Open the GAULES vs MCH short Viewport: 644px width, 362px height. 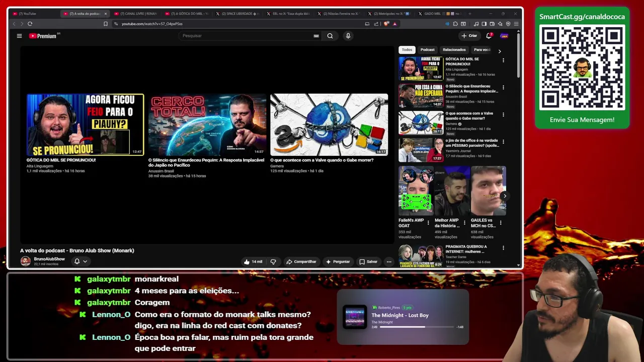pos(488,191)
